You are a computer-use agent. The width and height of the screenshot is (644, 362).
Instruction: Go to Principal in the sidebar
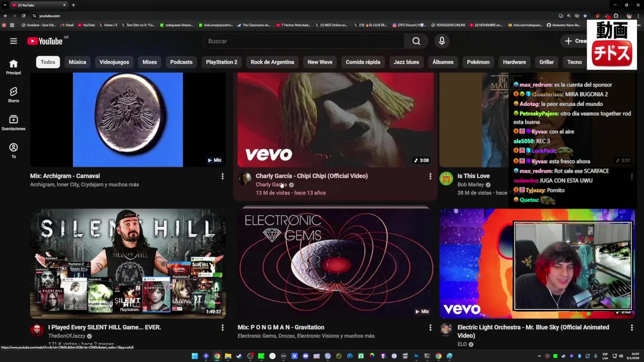(14, 67)
